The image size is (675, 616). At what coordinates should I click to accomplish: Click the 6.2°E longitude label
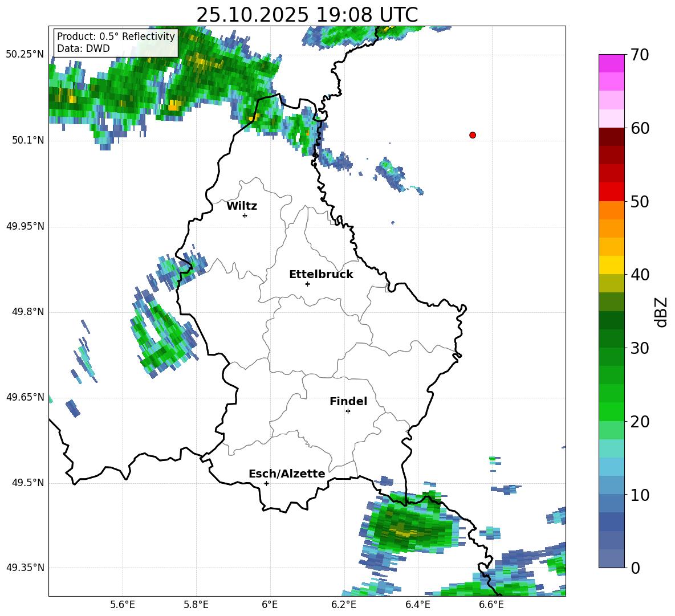pyautogui.click(x=344, y=605)
